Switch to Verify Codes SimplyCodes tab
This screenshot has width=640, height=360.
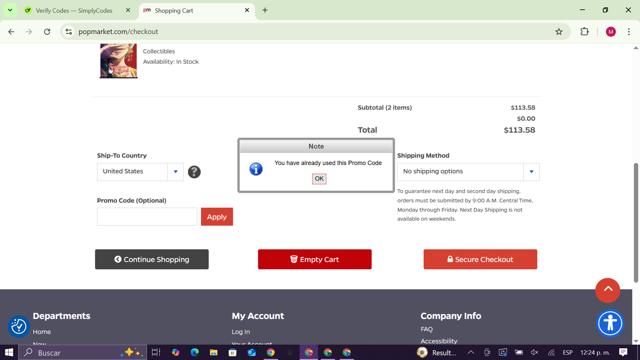[x=73, y=11]
